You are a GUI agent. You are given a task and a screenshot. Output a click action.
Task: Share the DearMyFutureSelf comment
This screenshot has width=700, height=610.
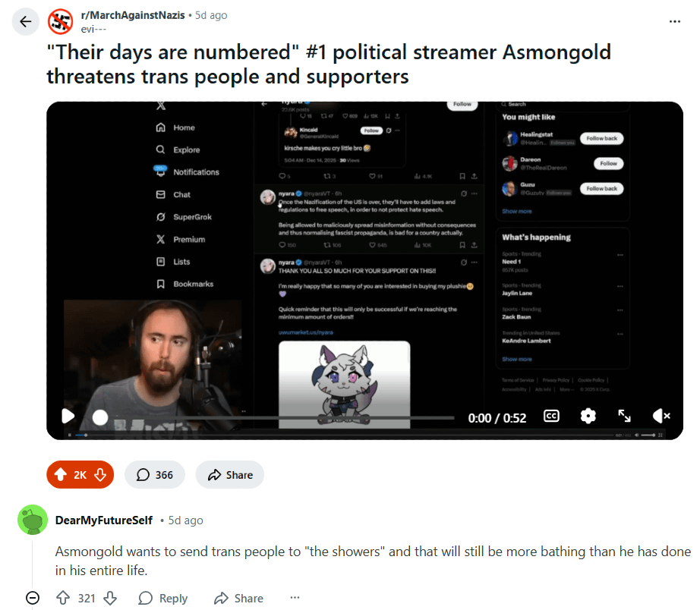pos(238,598)
